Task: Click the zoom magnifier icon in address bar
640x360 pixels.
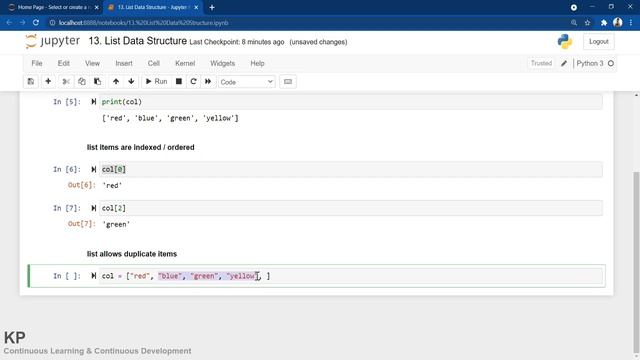Action: coord(574,23)
